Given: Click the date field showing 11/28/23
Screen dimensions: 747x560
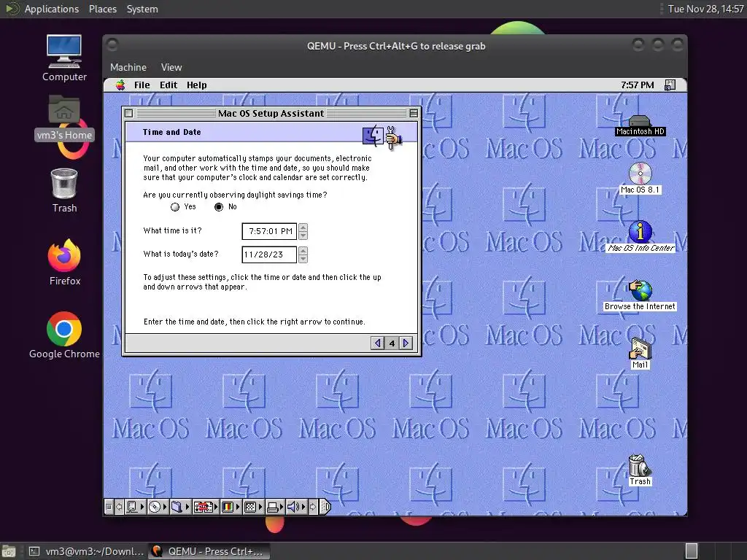Looking at the screenshot, I should [x=269, y=254].
